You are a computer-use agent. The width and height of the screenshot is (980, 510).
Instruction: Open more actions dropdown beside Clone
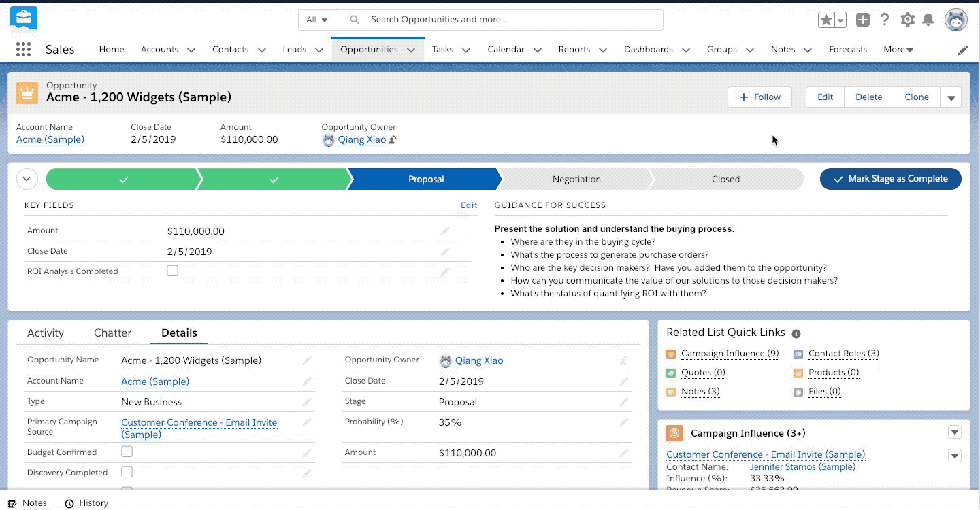[951, 97]
